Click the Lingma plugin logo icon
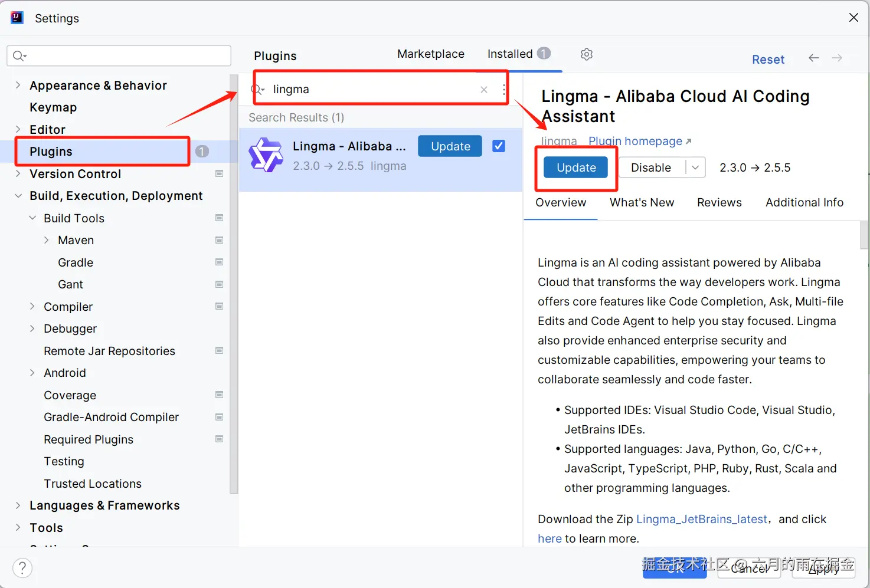 [x=266, y=155]
